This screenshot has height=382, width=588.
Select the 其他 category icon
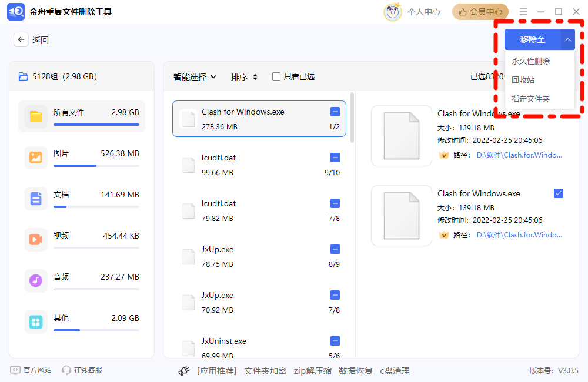(x=36, y=321)
